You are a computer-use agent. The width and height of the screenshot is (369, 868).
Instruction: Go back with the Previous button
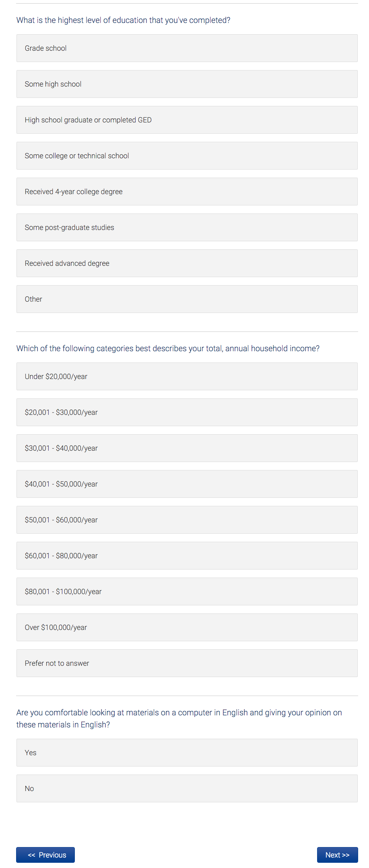45,855
